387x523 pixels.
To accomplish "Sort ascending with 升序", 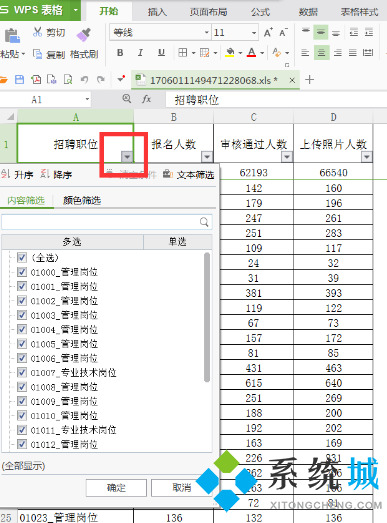I will (x=17, y=174).
